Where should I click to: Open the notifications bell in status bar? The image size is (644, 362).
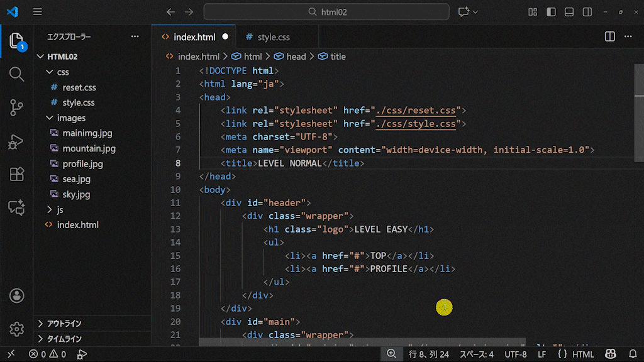pyautogui.click(x=633, y=354)
